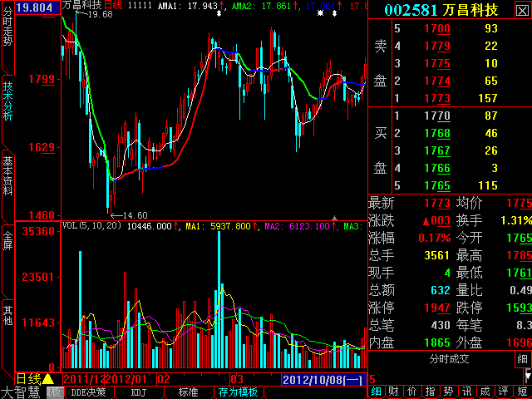Open the 指 indicator tab

[x=431, y=392]
